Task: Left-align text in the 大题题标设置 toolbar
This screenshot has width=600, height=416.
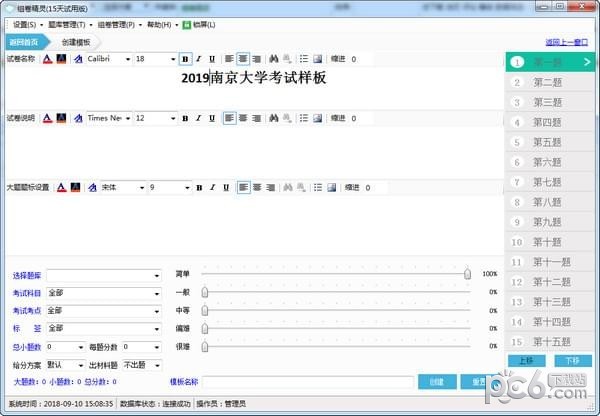Action: tap(229, 187)
